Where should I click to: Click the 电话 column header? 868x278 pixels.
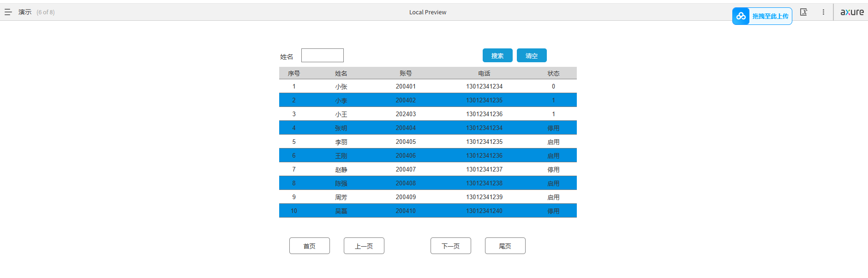pos(484,73)
